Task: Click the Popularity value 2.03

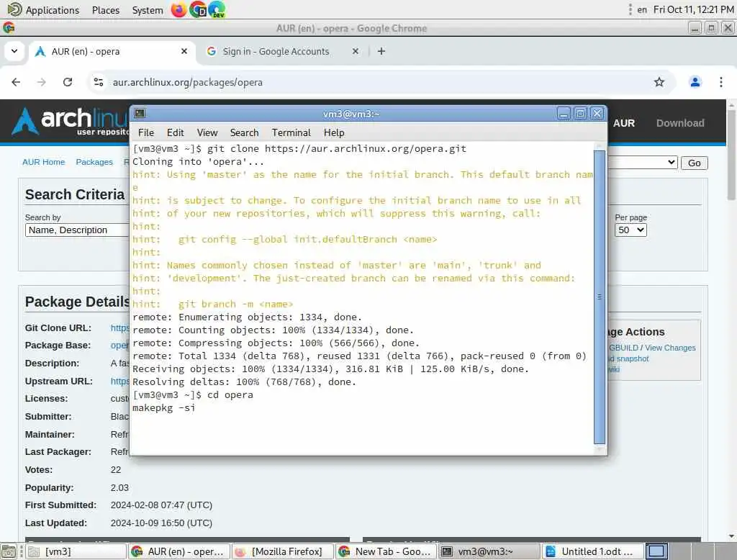Action: (119, 487)
